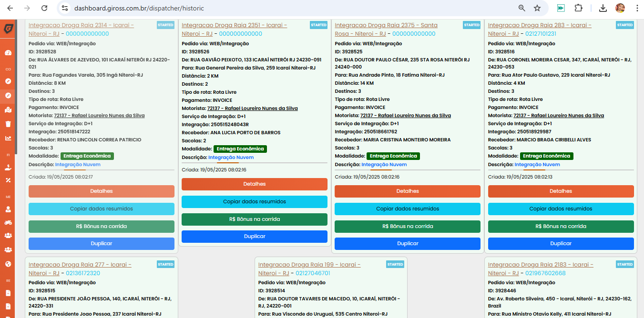Click the STARTED badge on Droga Raia 2314

click(165, 25)
